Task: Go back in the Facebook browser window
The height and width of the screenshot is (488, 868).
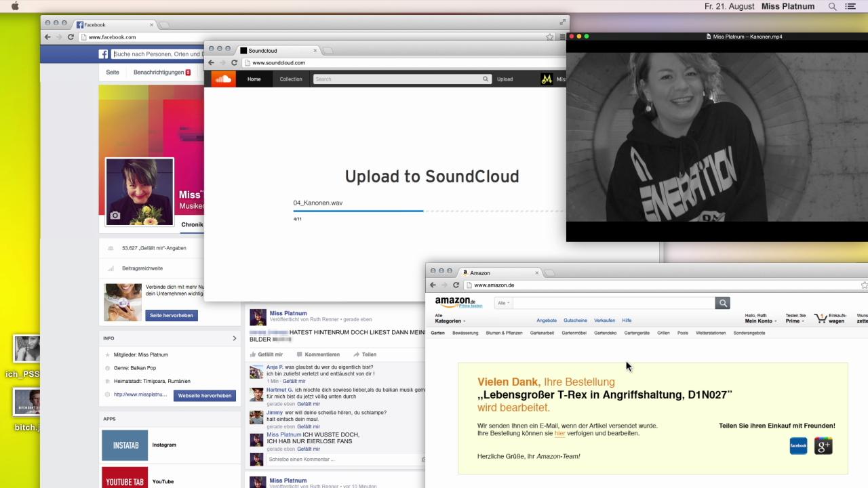Action: click(47, 37)
